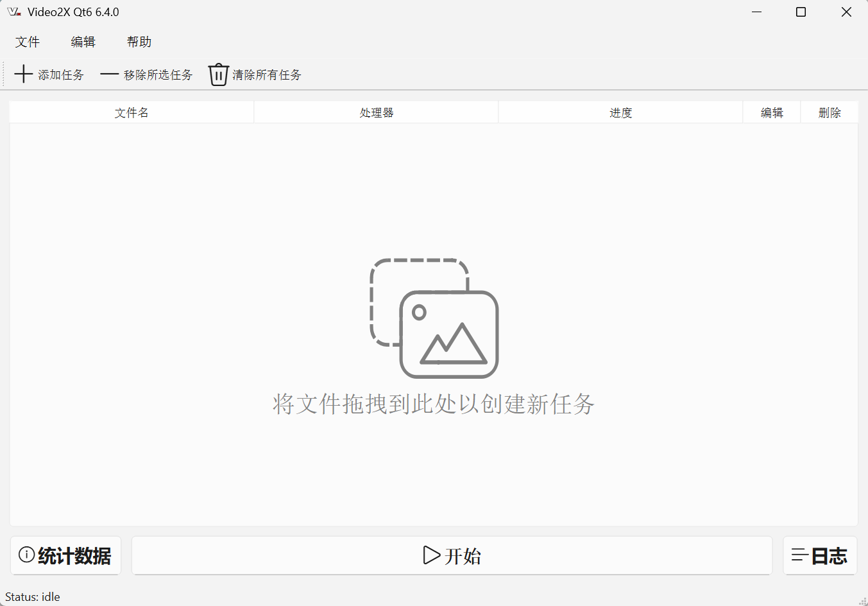Click the image placeholder icon in the drop area
Image resolution: width=868 pixels, height=606 pixels.
(x=448, y=333)
